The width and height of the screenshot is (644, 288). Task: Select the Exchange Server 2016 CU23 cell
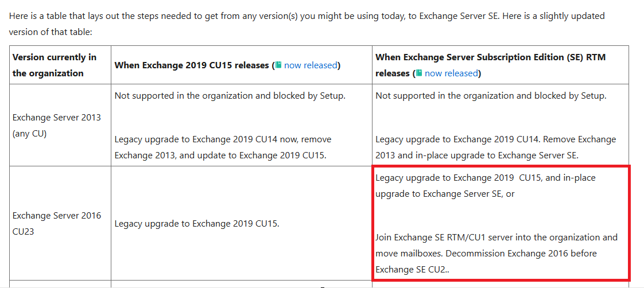(57, 224)
